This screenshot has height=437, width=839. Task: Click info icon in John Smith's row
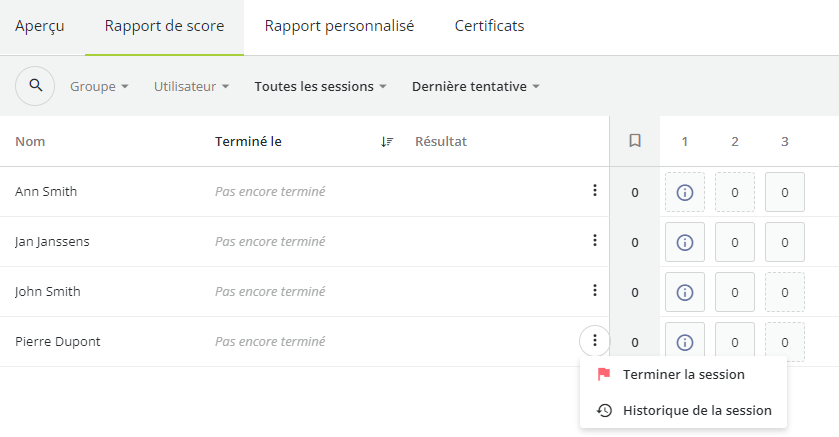click(685, 292)
